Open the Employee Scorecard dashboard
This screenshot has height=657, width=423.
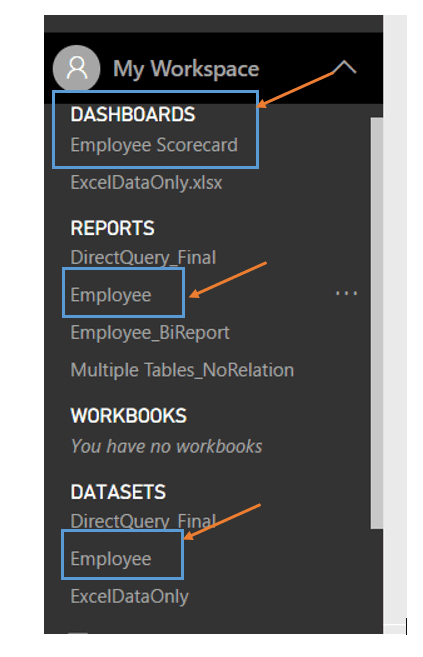coord(154,145)
